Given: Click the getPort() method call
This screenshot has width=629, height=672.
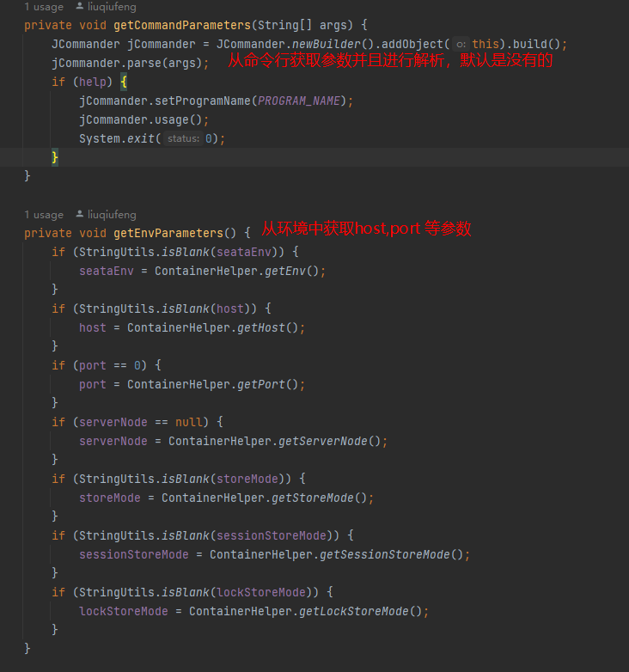Looking at the screenshot, I should click(x=268, y=384).
